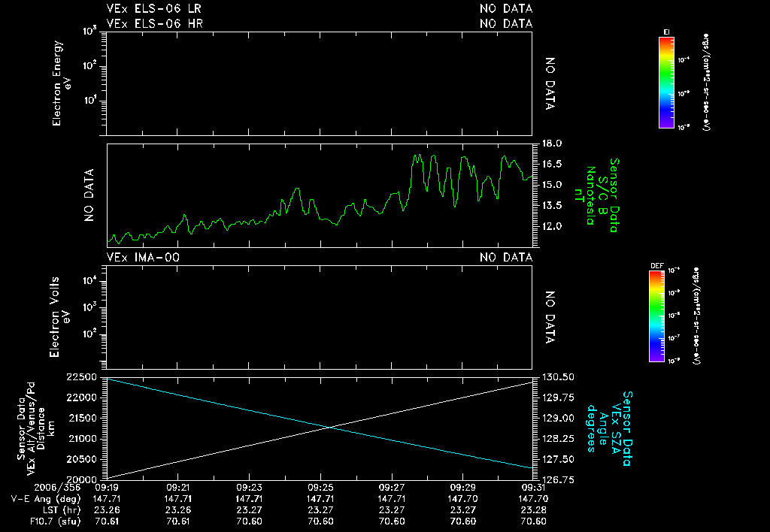This screenshot has width=770, height=532.
Task: Click the 09:31 time axis label
Action: 533,488
